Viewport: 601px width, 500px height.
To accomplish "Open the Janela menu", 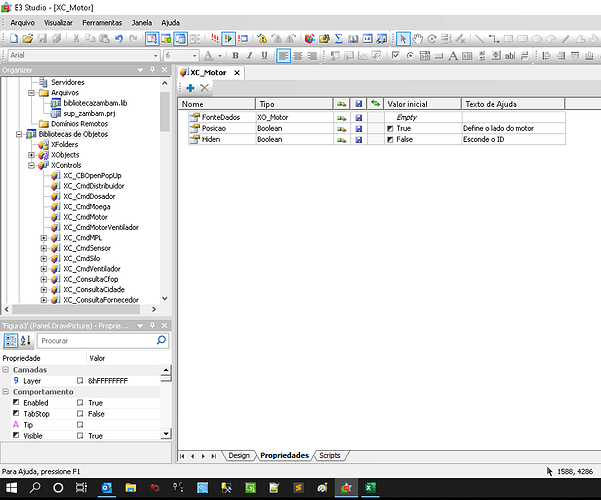I will 142,23.
